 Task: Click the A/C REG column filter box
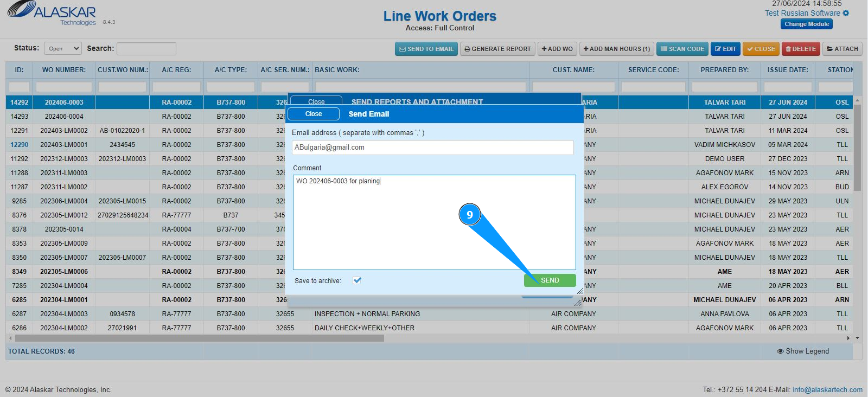pyautogui.click(x=176, y=87)
